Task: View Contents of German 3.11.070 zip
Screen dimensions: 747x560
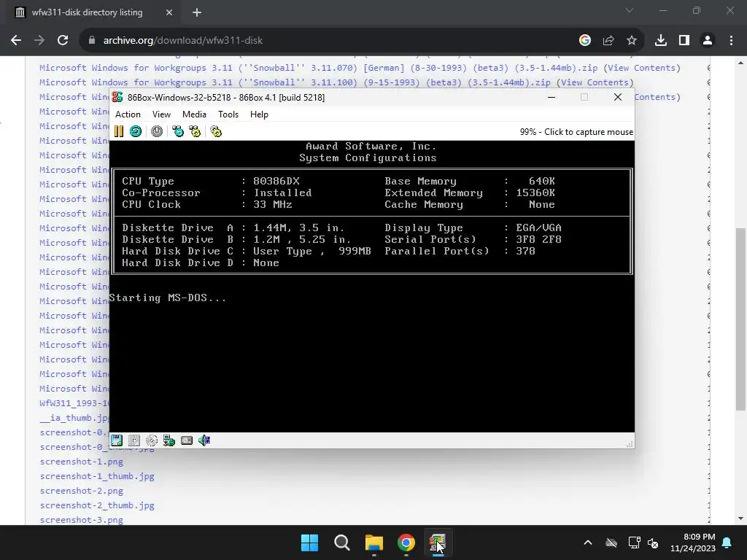Action: (x=642, y=68)
